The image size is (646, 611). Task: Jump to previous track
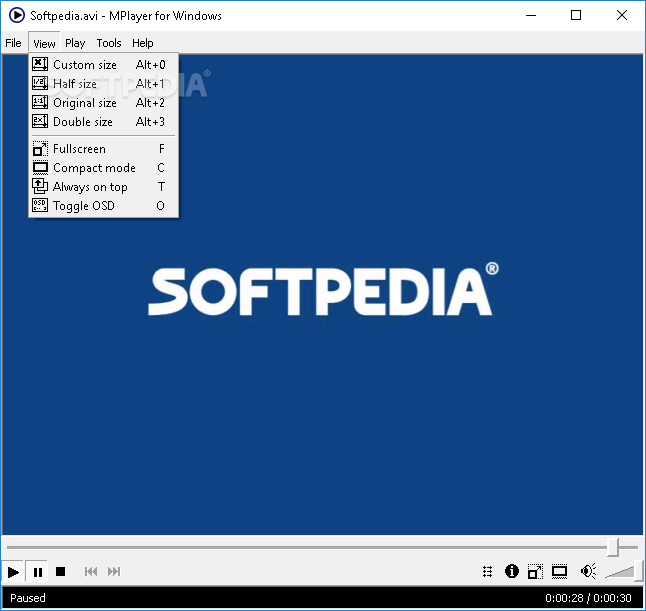pyautogui.click(x=91, y=572)
